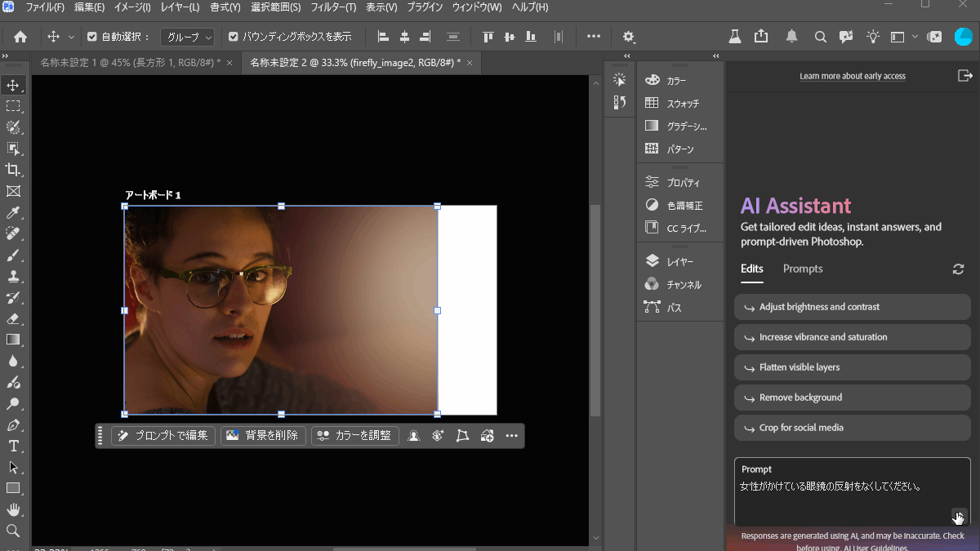Click the カラーを調整 button
Viewport: 980px width, 551px height.
tap(355, 436)
